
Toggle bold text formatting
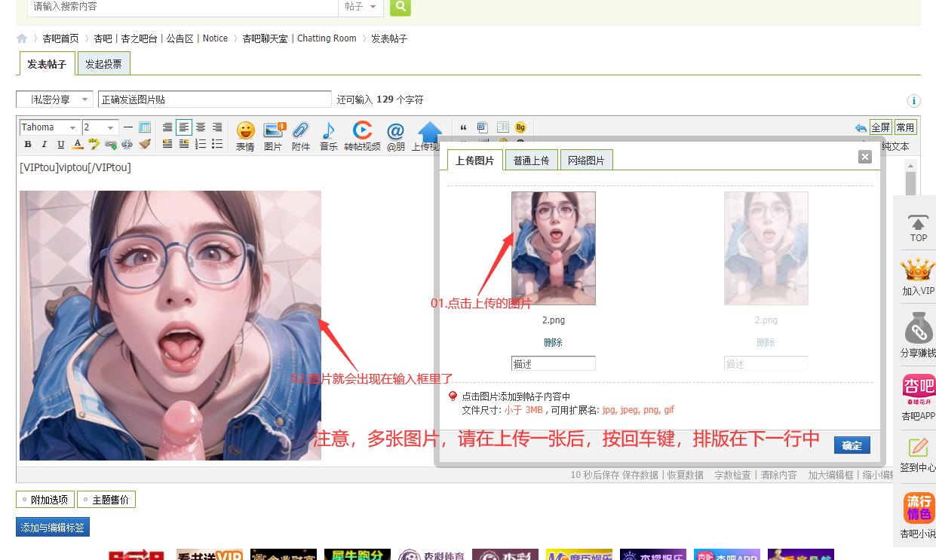(x=28, y=144)
